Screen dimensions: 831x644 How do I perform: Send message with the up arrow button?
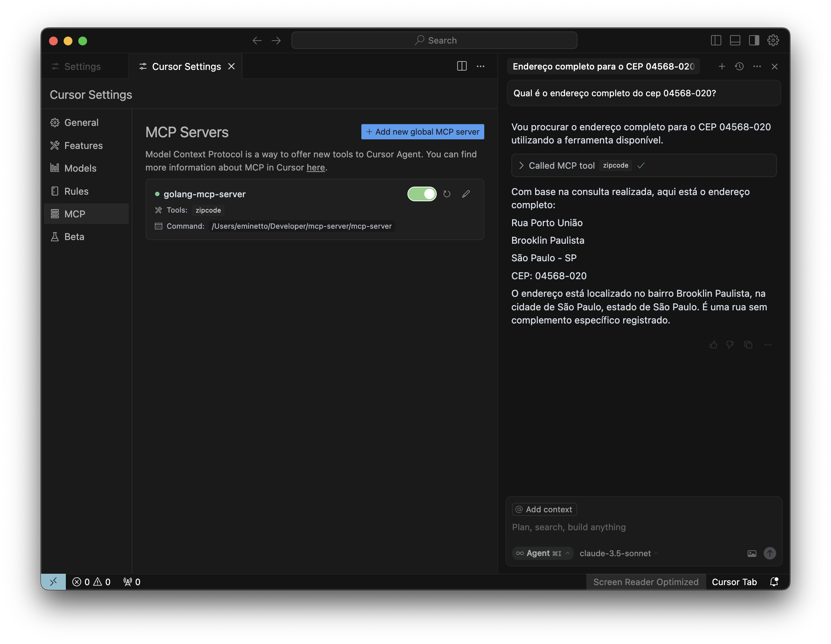pyautogui.click(x=769, y=553)
